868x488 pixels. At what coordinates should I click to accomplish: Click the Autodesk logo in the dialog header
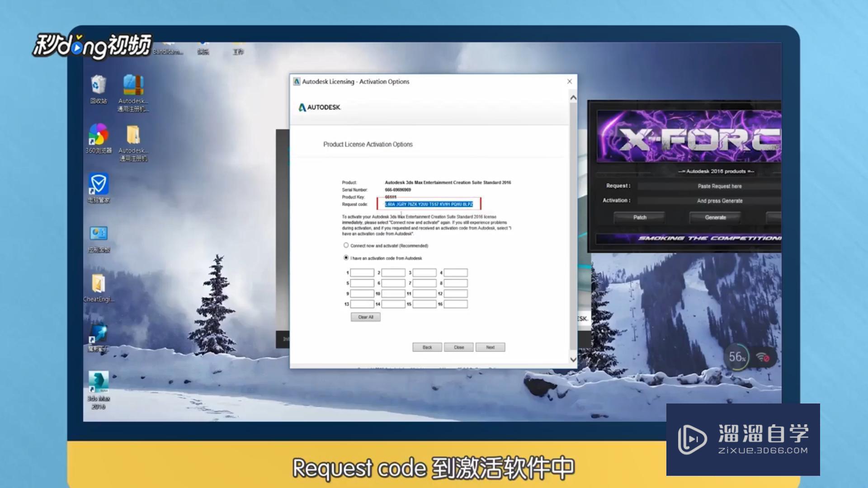319,108
